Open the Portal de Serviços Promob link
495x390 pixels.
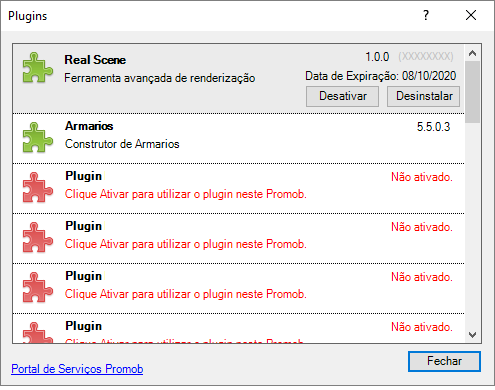click(x=77, y=369)
